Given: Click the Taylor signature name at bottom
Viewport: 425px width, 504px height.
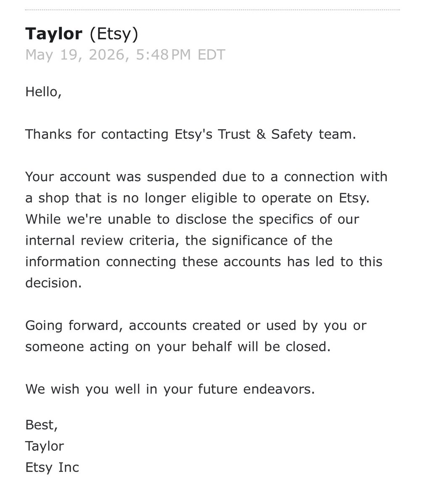Looking at the screenshot, I should [45, 446].
